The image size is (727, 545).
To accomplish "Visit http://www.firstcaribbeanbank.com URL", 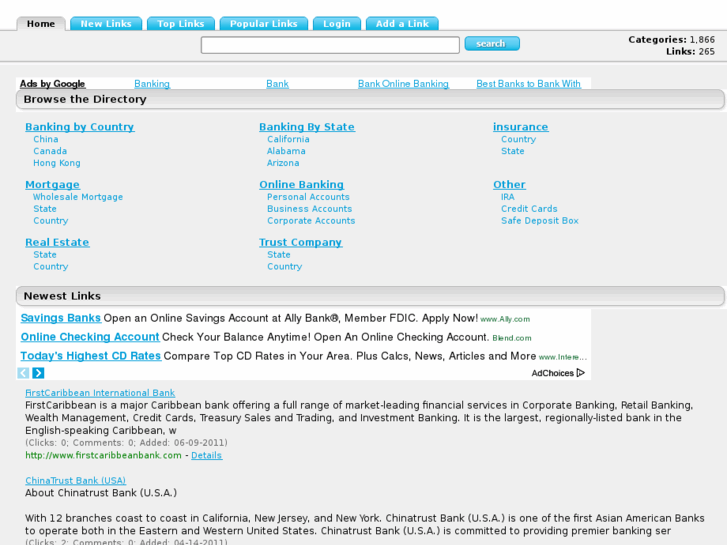I will pos(103,455).
